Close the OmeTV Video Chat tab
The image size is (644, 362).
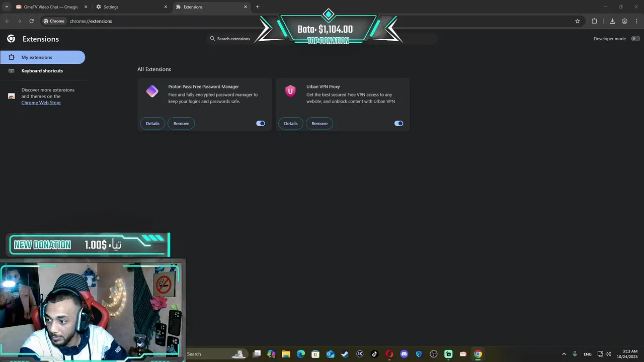tap(86, 7)
